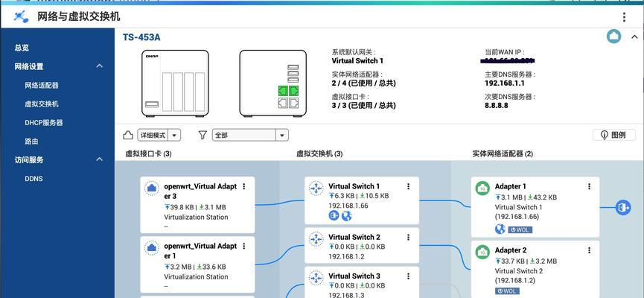The height and width of the screenshot is (298, 644).
Task: Click the 虚拟交换机 (3) column header
Action: point(319,154)
